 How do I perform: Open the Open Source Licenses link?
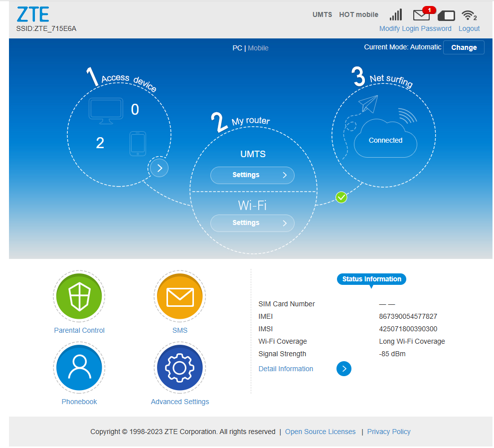click(321, 432)
